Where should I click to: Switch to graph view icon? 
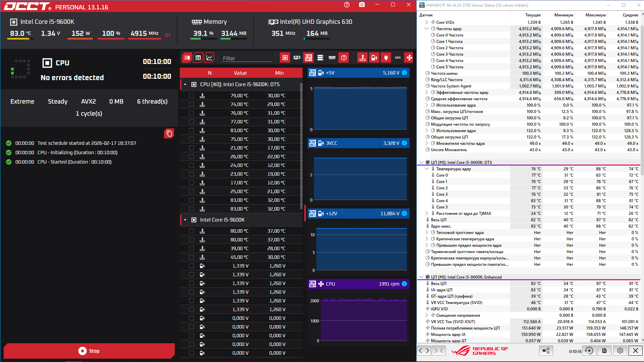(x=209, y=58)
